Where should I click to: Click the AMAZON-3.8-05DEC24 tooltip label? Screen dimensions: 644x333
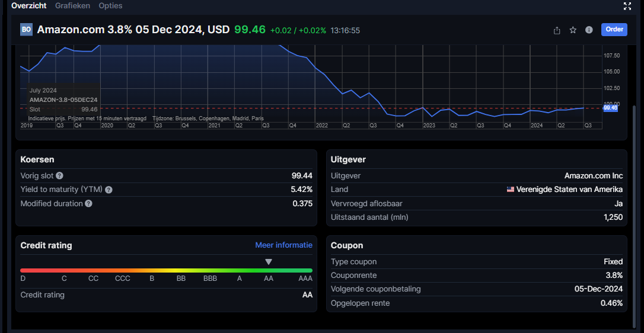pyautogui.click(x=63, y=100)
